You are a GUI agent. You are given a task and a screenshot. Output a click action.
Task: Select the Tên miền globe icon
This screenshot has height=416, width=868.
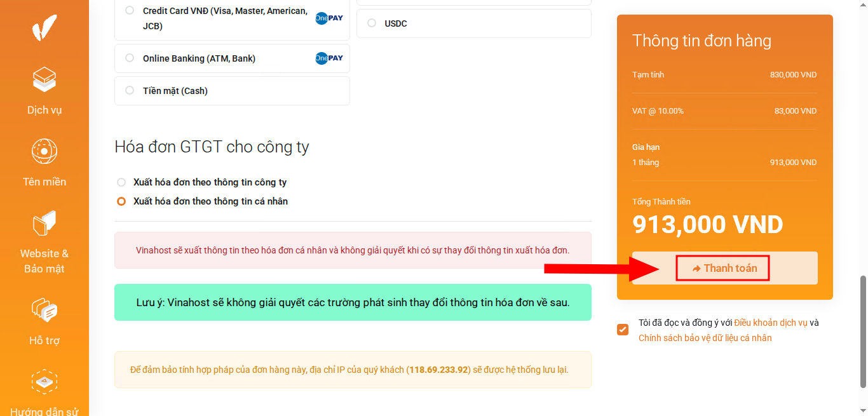[x=44, y=151]
